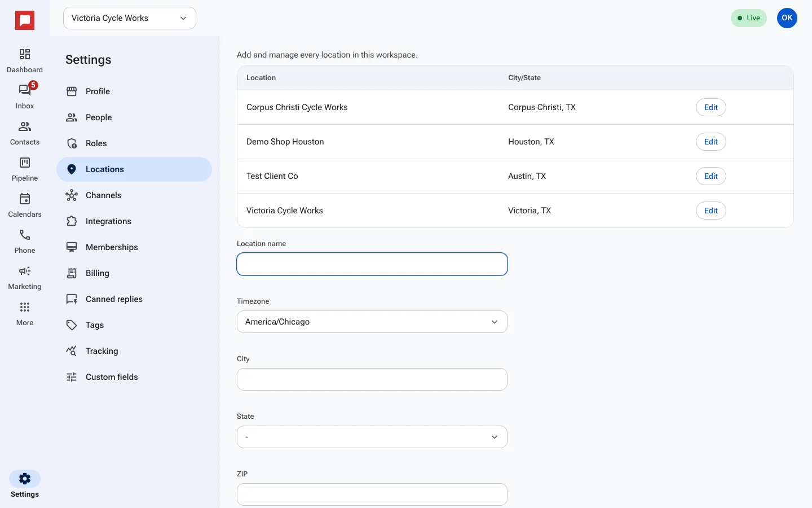Click the Custom fields sliders icon

[72, 377]
